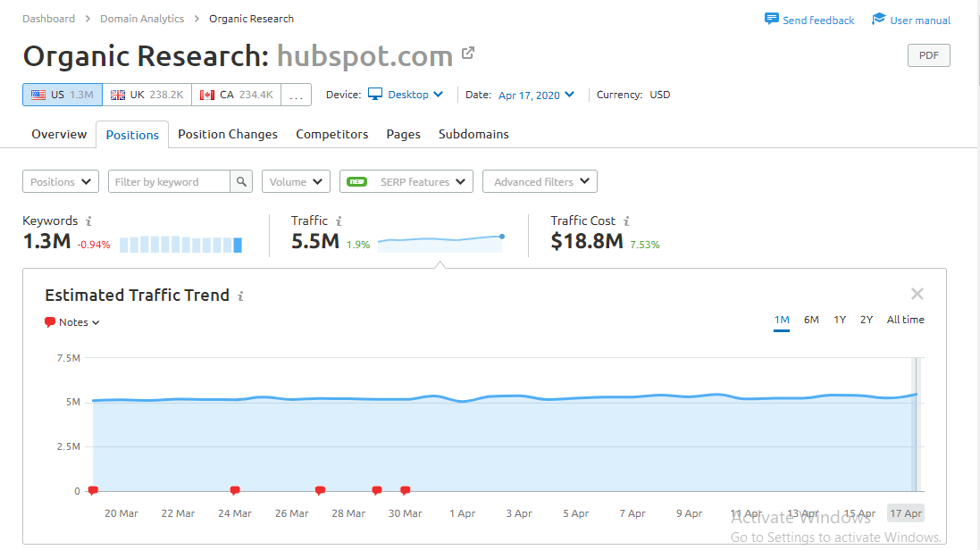Viewport: 980px width, 550px height.
Task: Open the Volume filter dropdown
Action: click(x=296, y=182)
